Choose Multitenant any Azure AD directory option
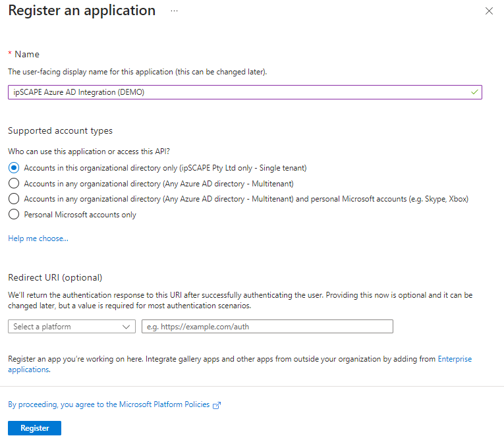 coord(13,183)
